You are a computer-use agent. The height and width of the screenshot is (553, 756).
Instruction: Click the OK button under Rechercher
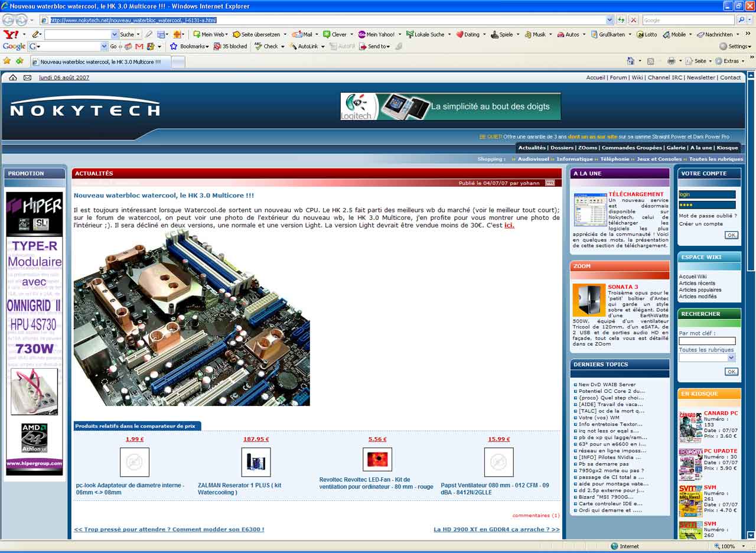click(731, 372)
